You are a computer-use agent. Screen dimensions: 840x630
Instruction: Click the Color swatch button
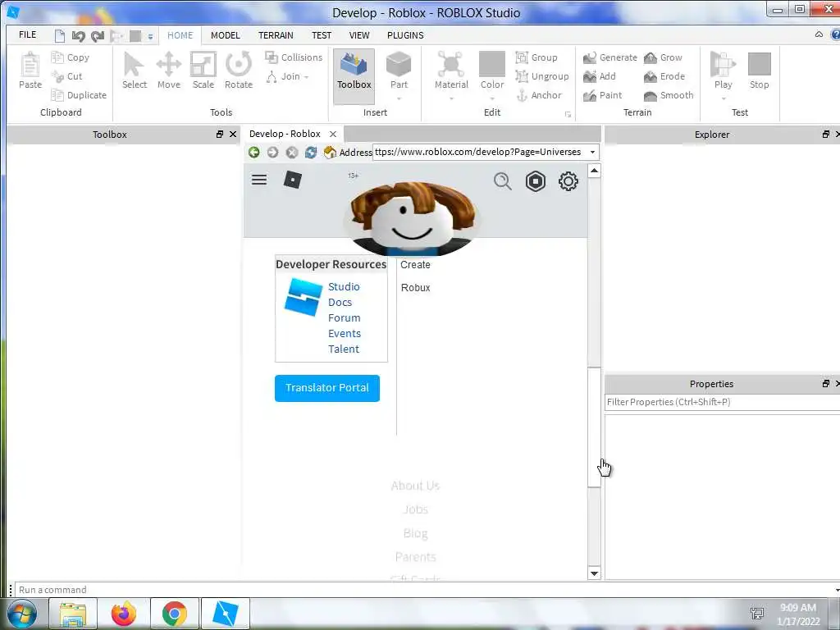(x=492, y=64)
